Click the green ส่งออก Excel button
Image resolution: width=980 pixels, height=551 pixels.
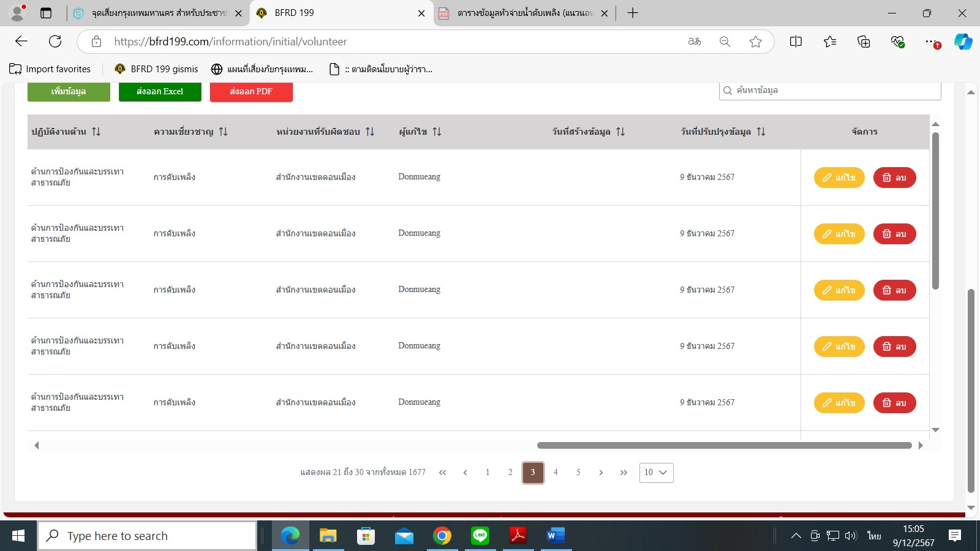click(160, 91)
